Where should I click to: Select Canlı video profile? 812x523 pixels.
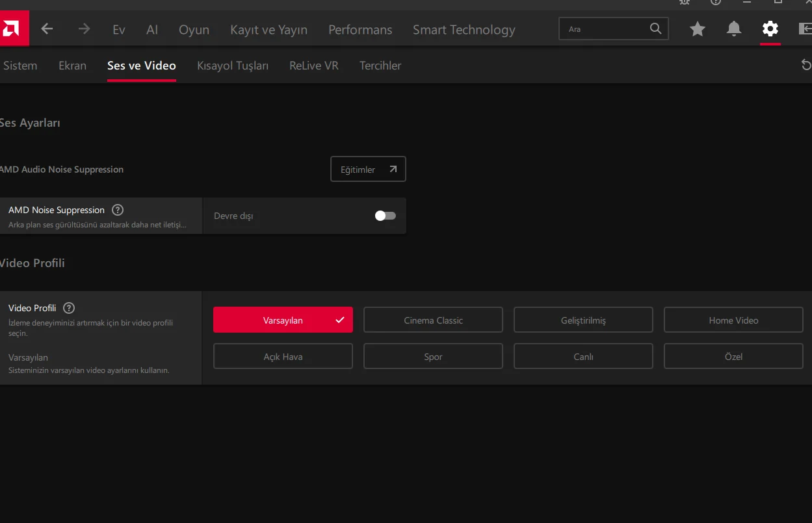583,356
